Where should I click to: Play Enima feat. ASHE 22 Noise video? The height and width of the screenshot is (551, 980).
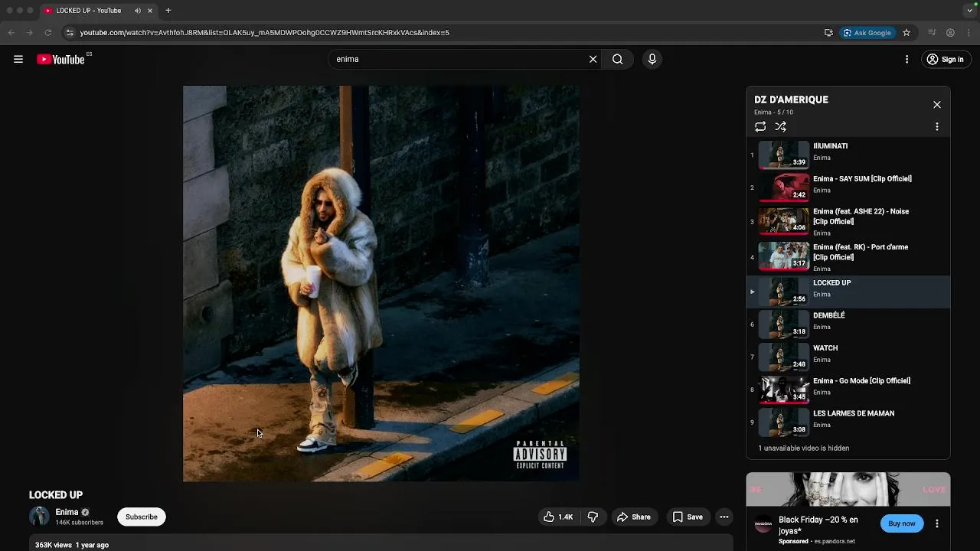tap(848, 222)
